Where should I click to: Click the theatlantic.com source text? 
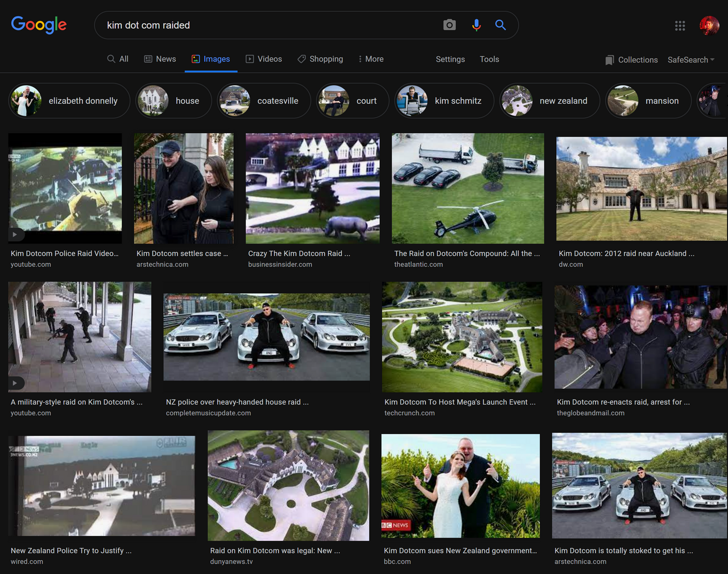coord(419,265)
